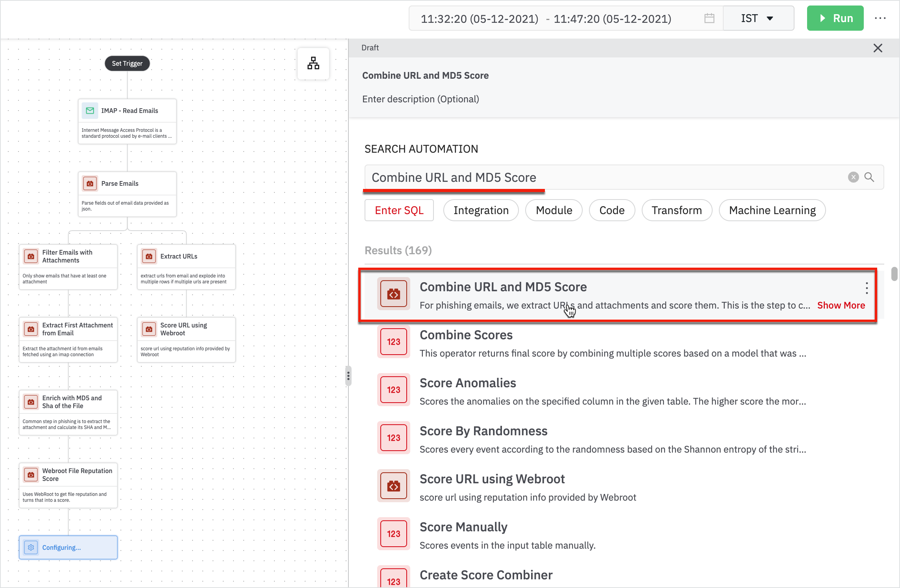Image resolution: width=900 pixels, height=588 pixels.
Task: Select Score URL using Webroot result title
Action: pos(492,479)
